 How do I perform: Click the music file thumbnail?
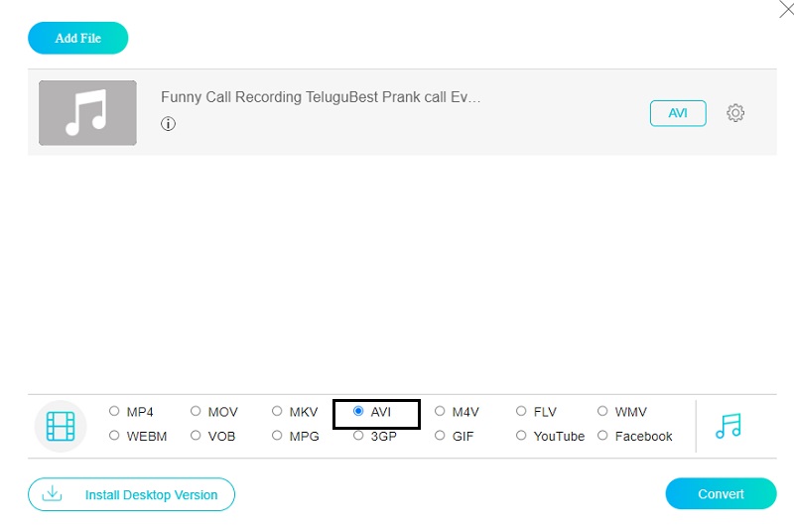click(x=87, y=113)
